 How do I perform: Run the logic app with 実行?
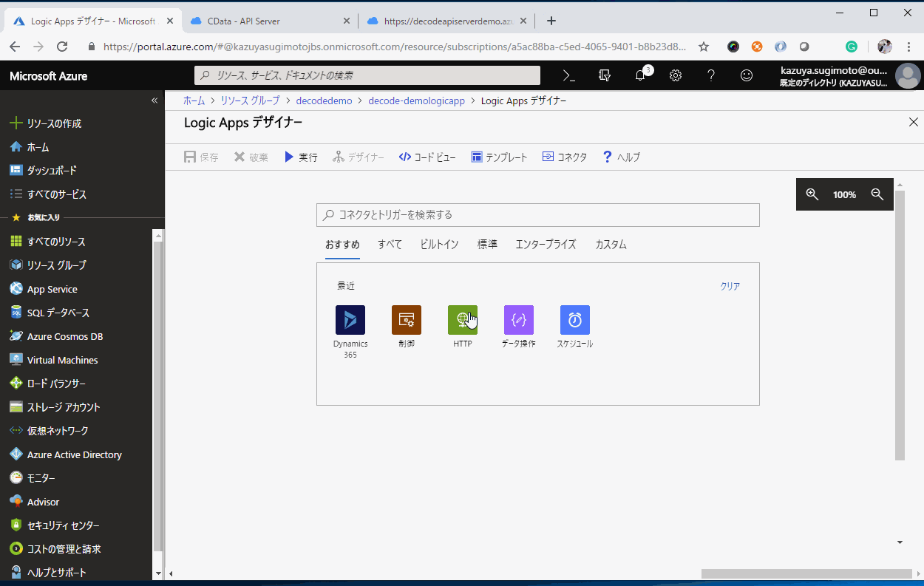tap(300, 156)
